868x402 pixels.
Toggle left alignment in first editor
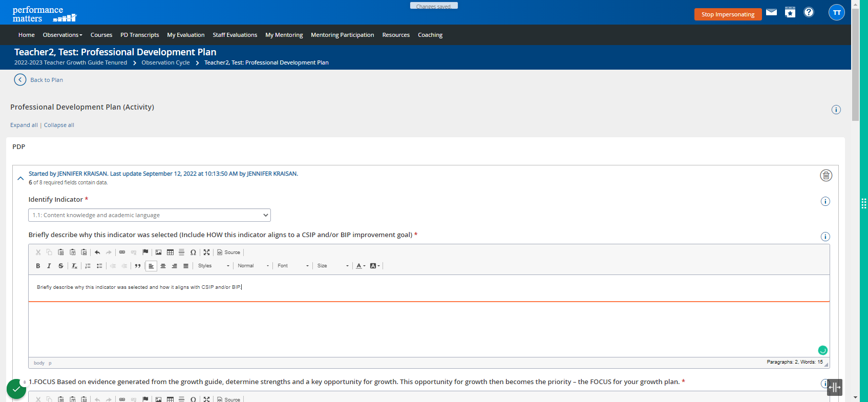pyautogui.click(x=151, y=266)
